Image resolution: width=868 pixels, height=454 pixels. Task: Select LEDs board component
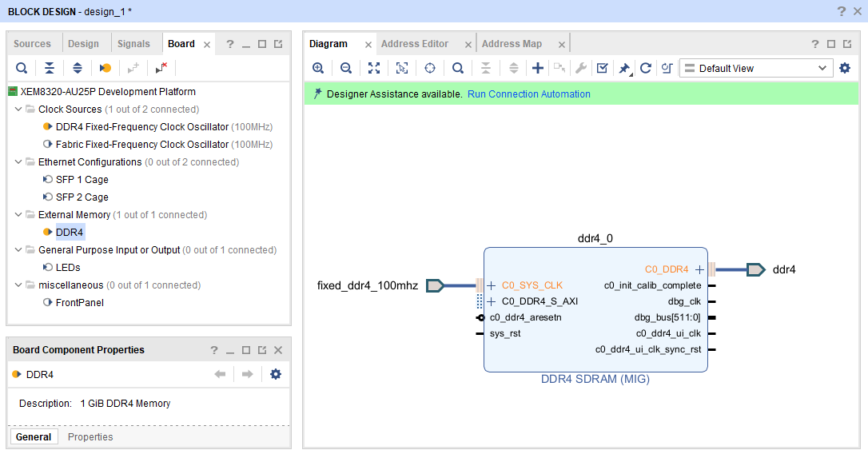click(x=68, y=268)
